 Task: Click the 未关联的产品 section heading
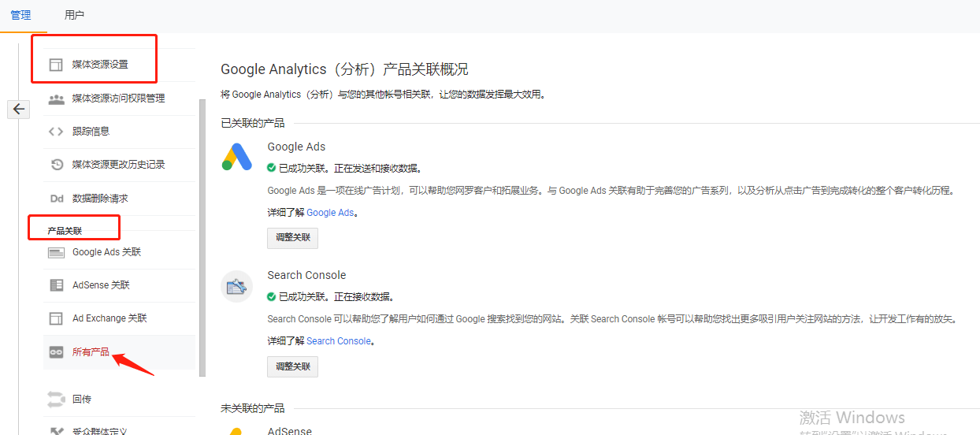(x=253, y=408)
